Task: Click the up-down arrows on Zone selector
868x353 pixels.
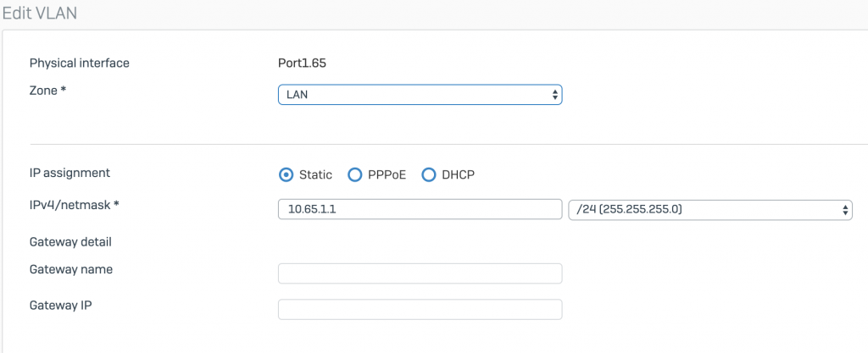Action: click(554, 95)
